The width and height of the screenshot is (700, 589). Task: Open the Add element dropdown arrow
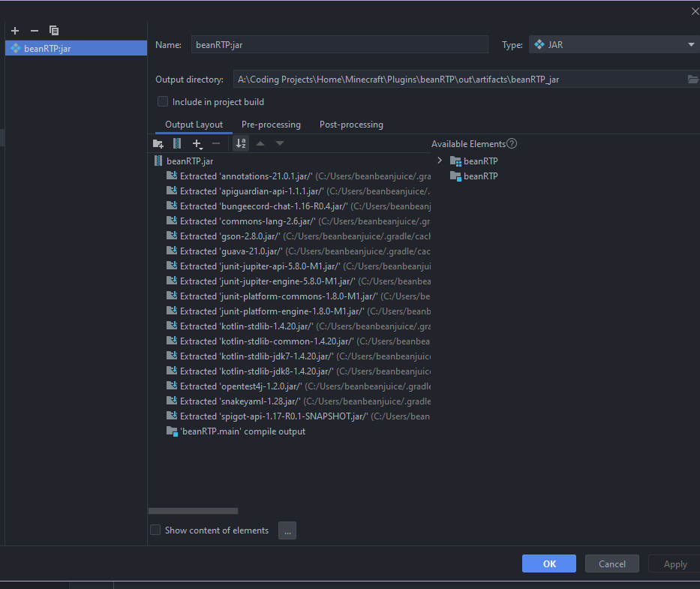[x=201, y=148]
